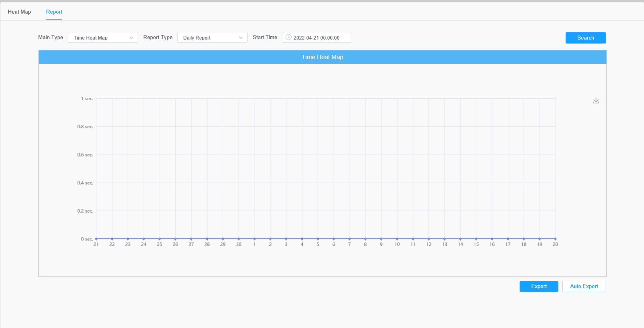Download the chart image with the download icon
Image resolution: width=644 pixels, height=328 pixels.
click(x=596, y=101)
